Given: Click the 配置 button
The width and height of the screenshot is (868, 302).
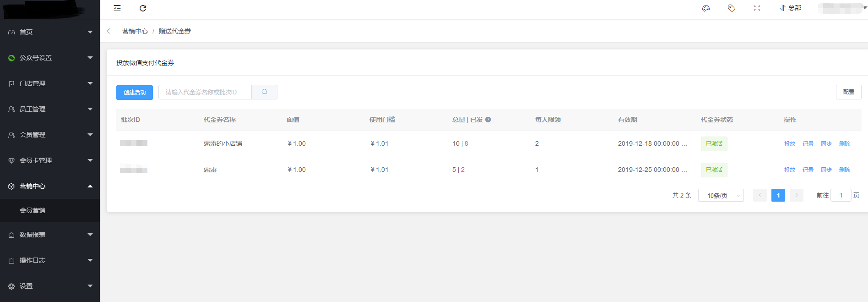Looking at the screenshot, I should point(849,92).
